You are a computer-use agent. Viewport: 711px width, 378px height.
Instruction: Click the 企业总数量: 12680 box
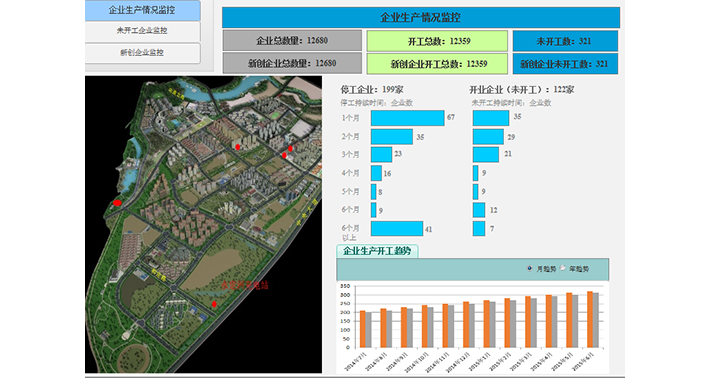tap(292, 41)
